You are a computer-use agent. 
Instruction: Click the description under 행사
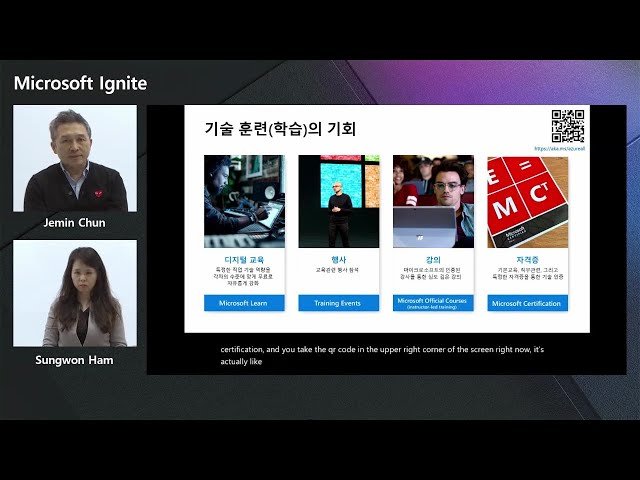[337, 270]
